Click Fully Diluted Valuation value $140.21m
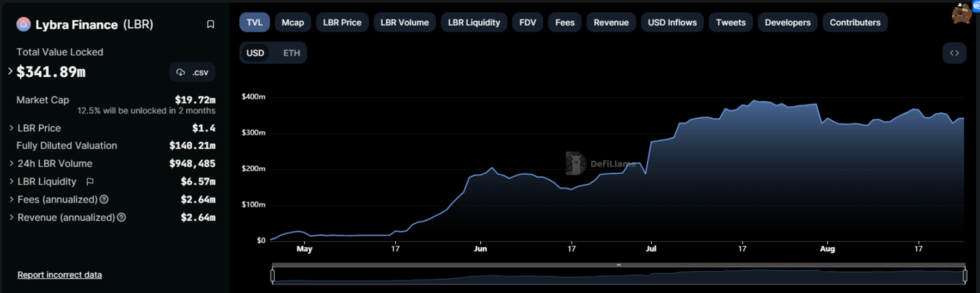 pyautogui.click(x=192, y=145)
